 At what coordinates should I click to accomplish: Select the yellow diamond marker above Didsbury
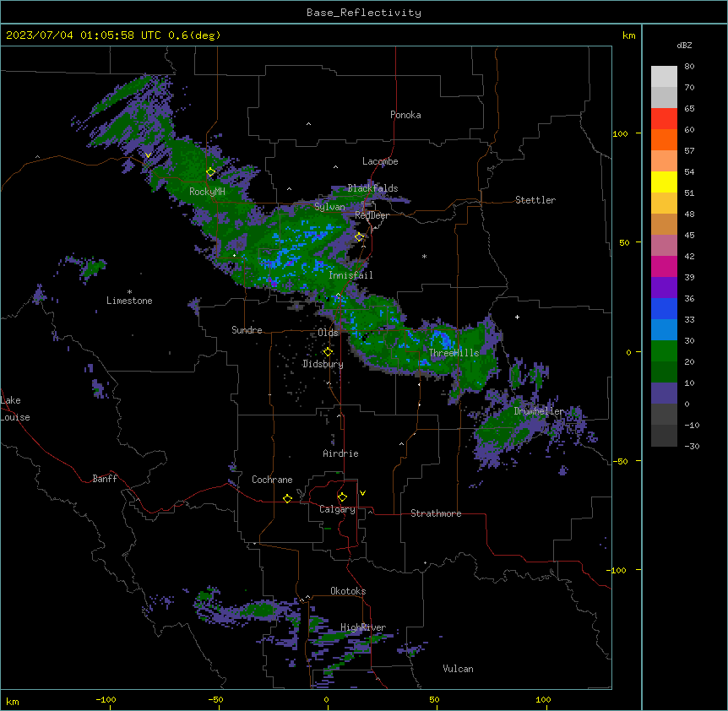click(x=328, y=352)
